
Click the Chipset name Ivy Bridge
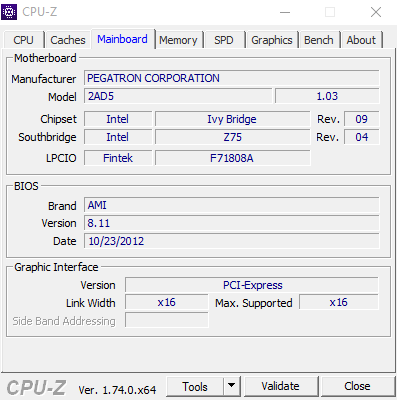tap(232, 119)
